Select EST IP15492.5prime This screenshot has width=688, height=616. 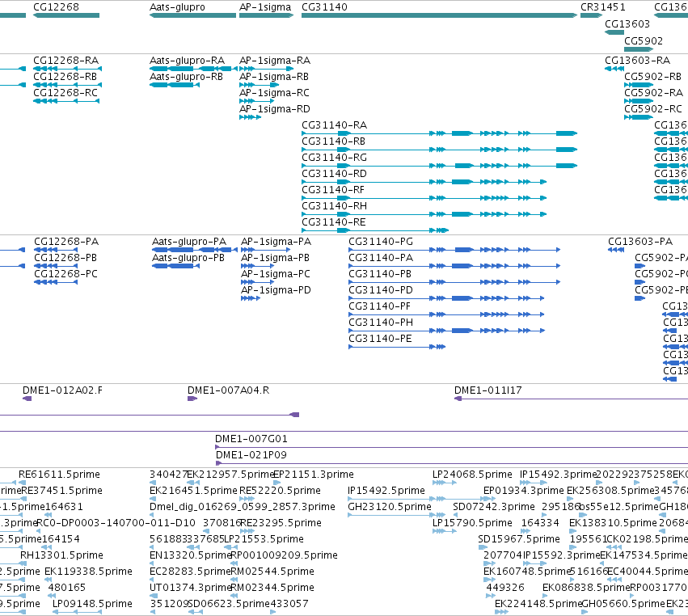click(386, 491)
